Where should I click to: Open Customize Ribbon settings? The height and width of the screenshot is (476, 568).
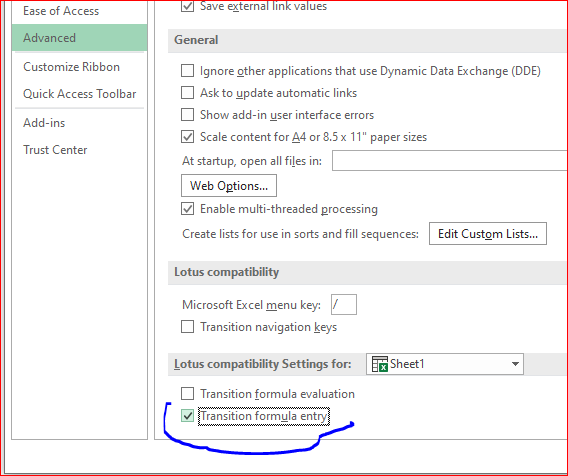coord(71,67)
